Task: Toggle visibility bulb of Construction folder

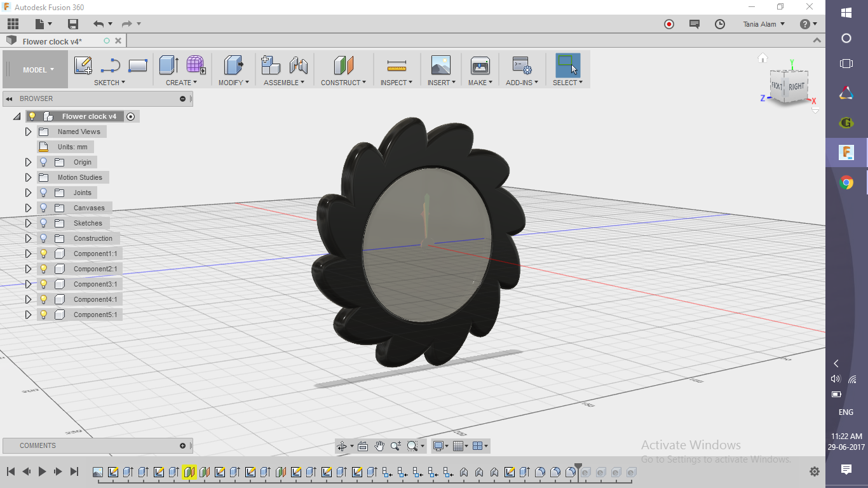Action: pos(43,238)
